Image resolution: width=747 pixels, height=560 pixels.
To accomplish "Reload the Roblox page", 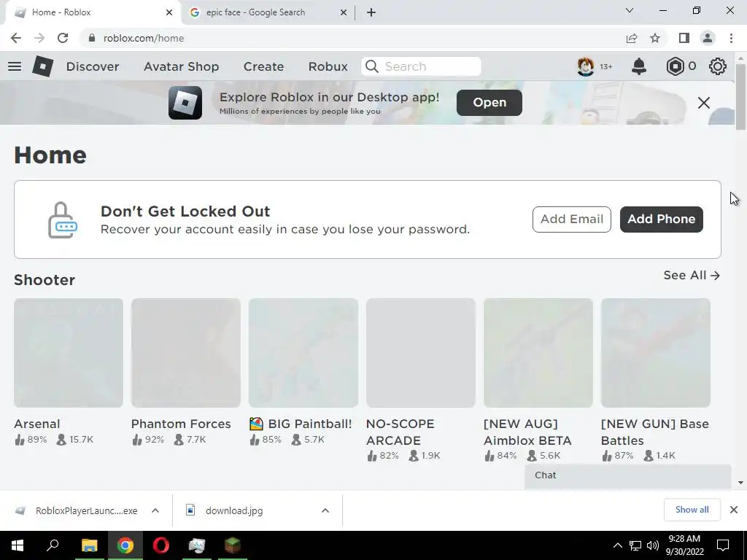I will pos(63,38).
